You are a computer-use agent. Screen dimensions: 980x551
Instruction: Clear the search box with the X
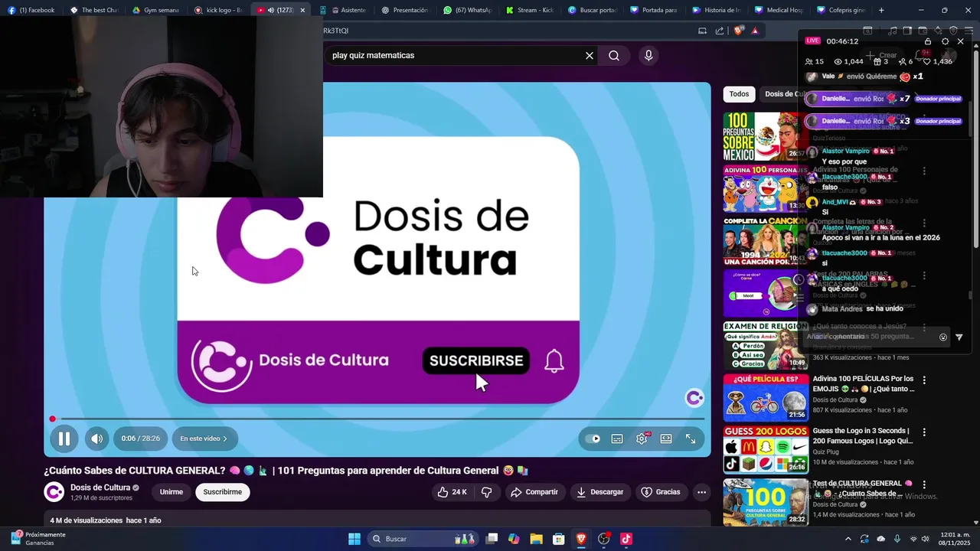pos(590,55)
